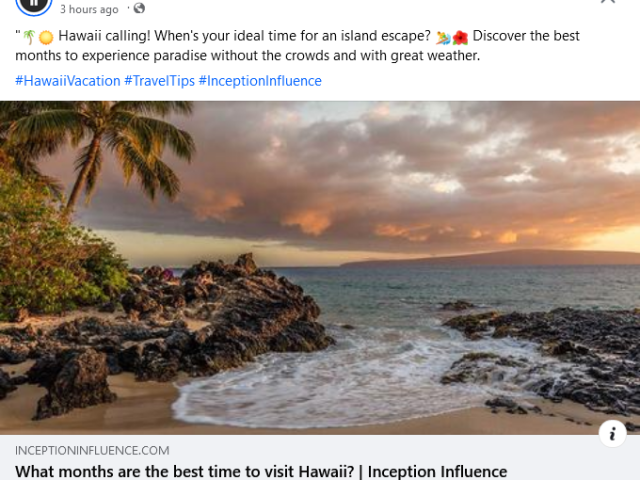Open the "best time to visit Hawaii" headline

(261, 471)
